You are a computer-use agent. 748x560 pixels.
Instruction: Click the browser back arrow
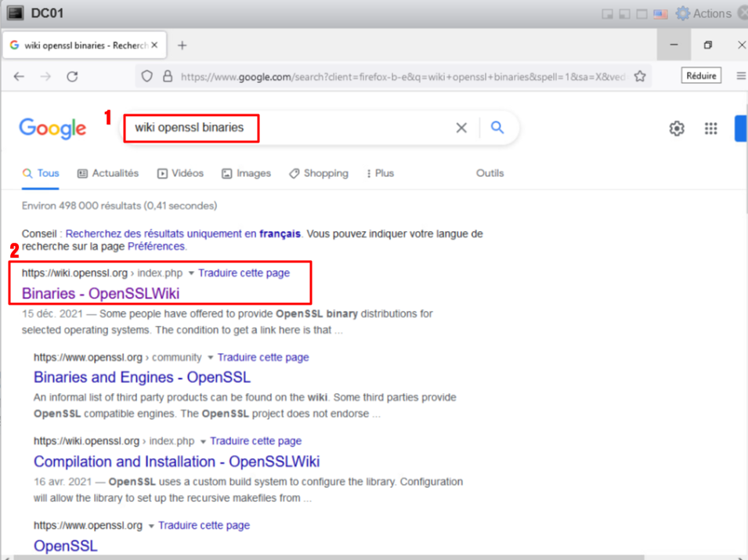pyautogui.click(x=19, y=77)
